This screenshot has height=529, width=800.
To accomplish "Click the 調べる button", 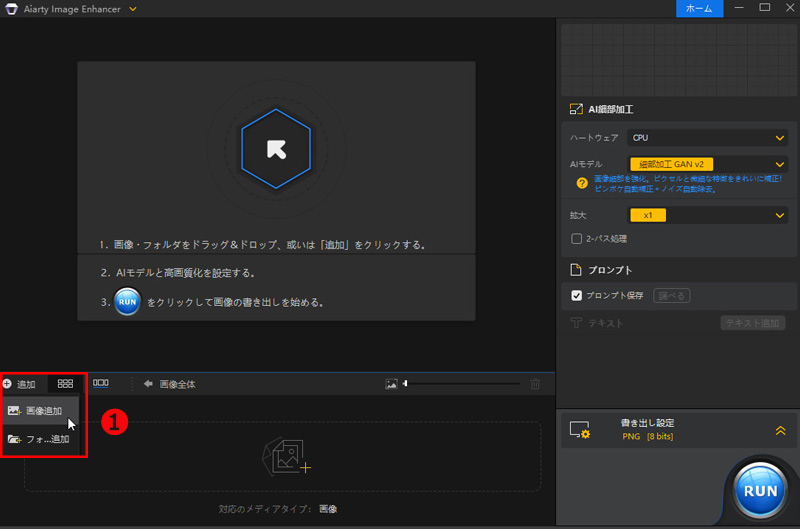I will [x=671, y=295].
